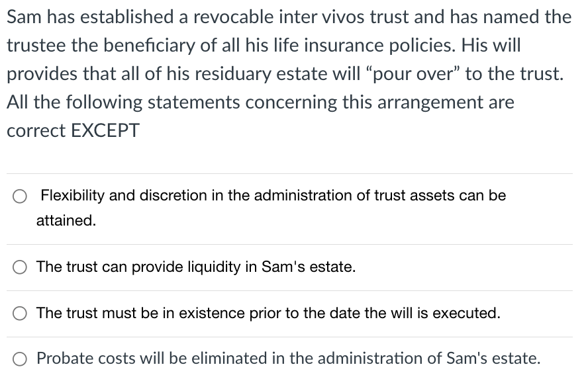Image resolution: width=588 pixels, height=381 pixels.
Task: Choose the radio button for 'trust must be in existence'
Action: [x=20, y=314]
